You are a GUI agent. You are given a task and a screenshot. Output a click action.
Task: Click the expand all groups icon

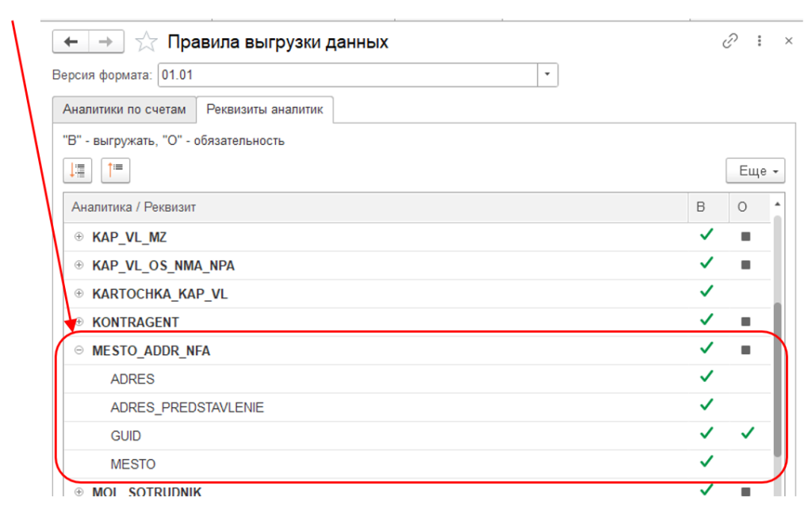[x=78, y=170]
